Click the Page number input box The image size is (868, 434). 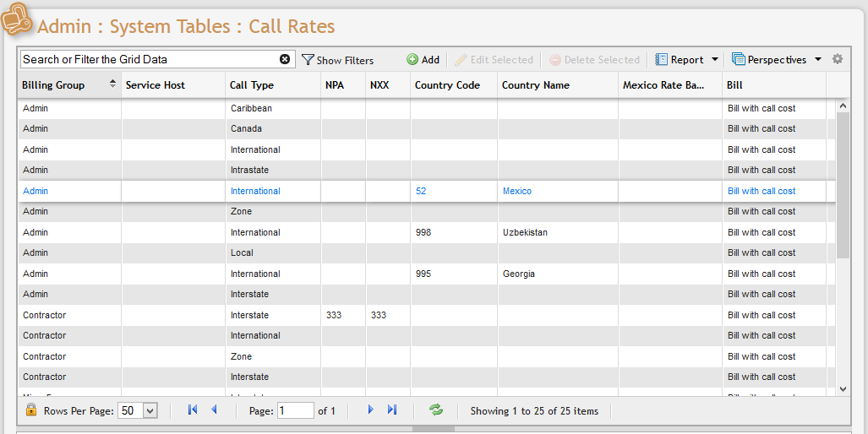click(295, 411)
